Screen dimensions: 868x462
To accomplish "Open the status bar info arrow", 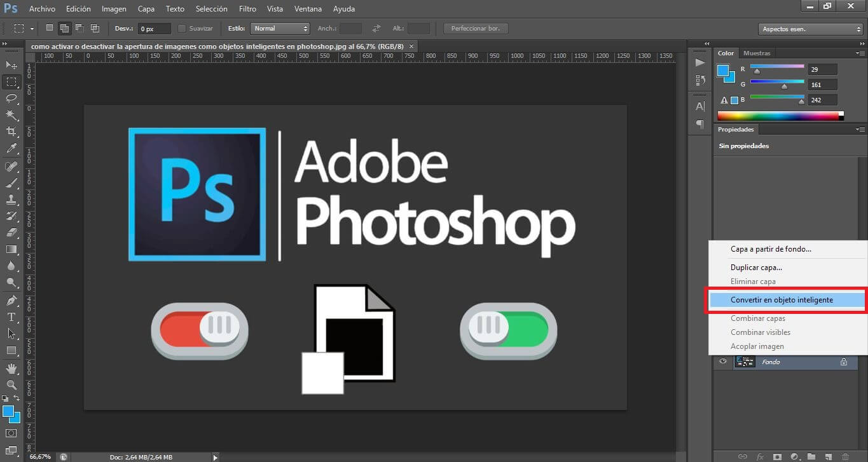I will (x=215, y=457).
